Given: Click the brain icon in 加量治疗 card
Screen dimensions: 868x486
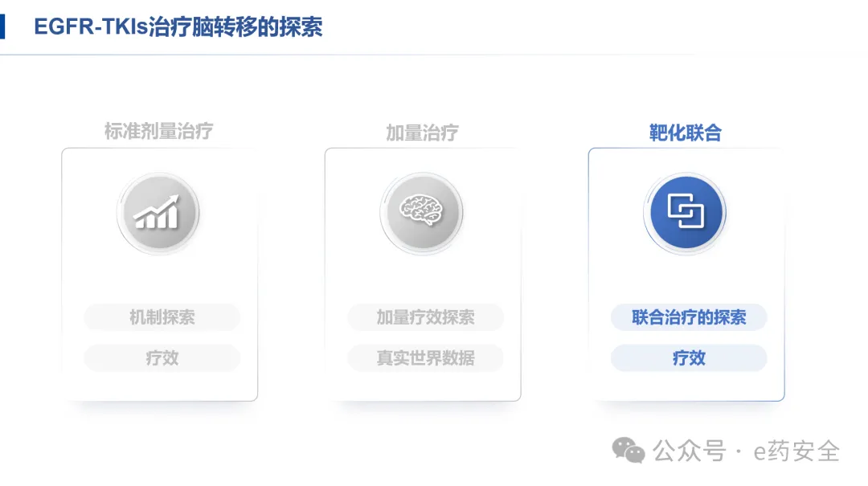Looking at the screenshot, I should click(x=422, y=213).
